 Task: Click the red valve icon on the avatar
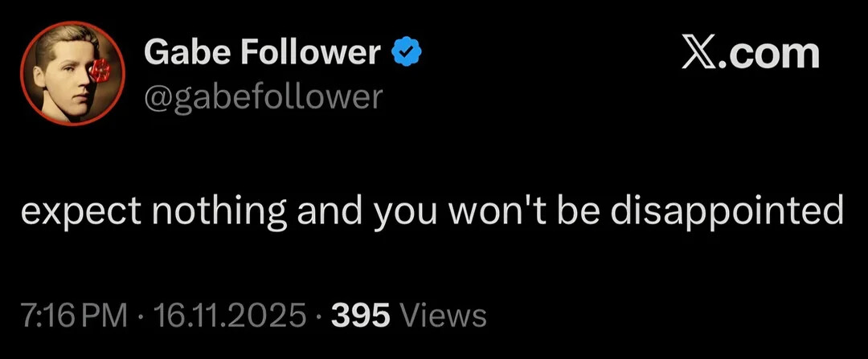click(x=103, y=71)
